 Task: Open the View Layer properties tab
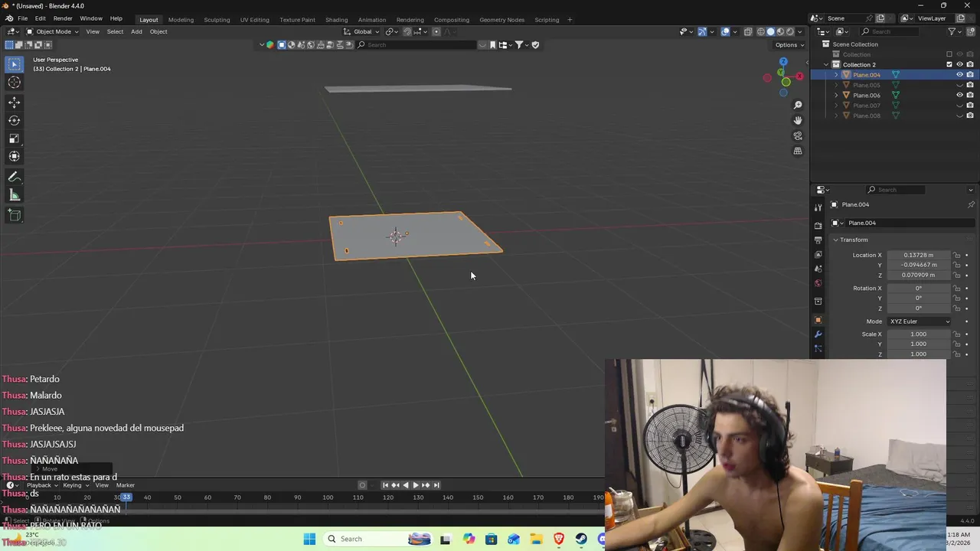tap(818, 254)
